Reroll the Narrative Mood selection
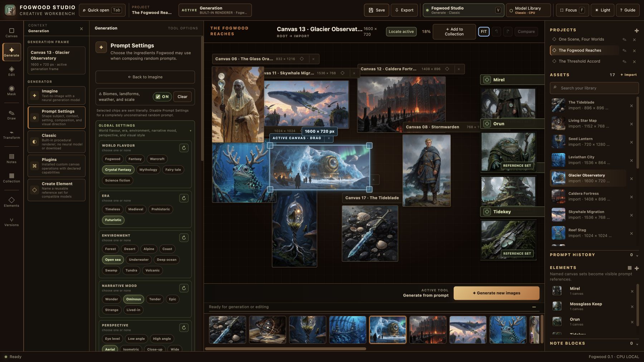Viewport: 644px width, 362px height. [x=184, y=288]
